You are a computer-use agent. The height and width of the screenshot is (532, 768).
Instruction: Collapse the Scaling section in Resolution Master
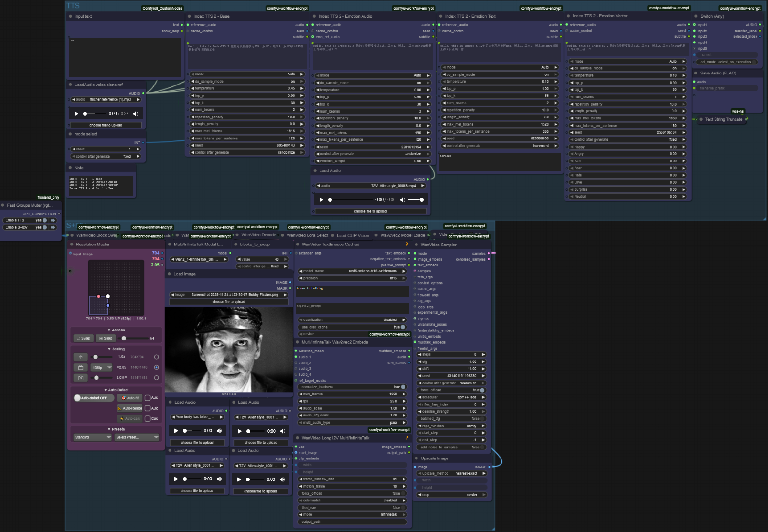pos(116,349)
